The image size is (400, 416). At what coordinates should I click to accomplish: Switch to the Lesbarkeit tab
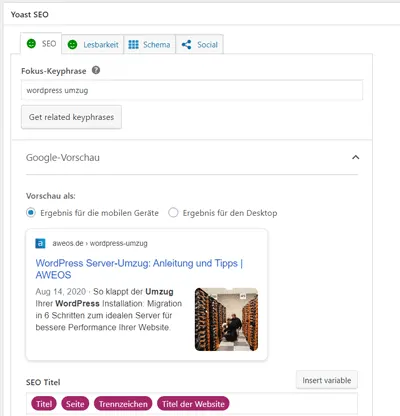93,44
